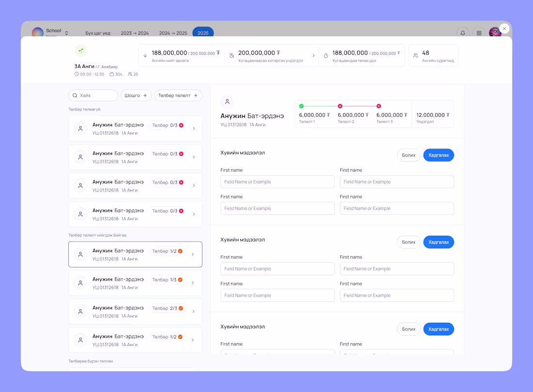The height and width of the screenshot is (392, 533).
Task: Select the 2024 → 2025 tab
Action: [x=173, y=33]
